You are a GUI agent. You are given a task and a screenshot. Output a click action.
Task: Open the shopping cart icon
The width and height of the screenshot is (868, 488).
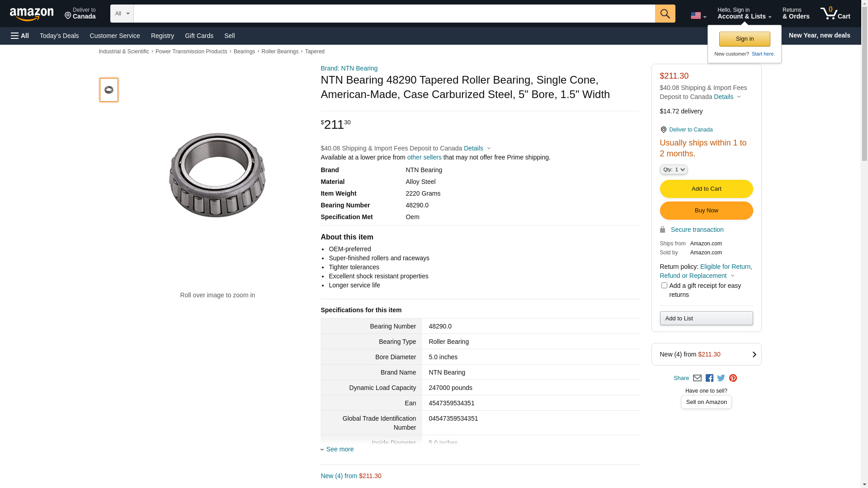(835, 14)
